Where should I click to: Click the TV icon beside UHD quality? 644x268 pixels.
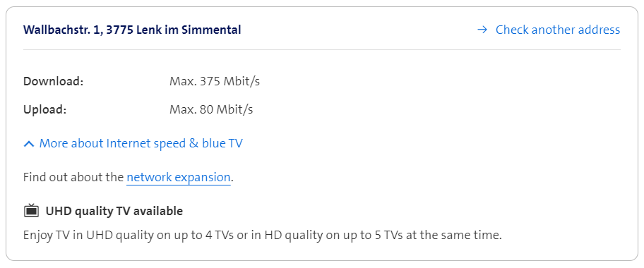(31, 211)
